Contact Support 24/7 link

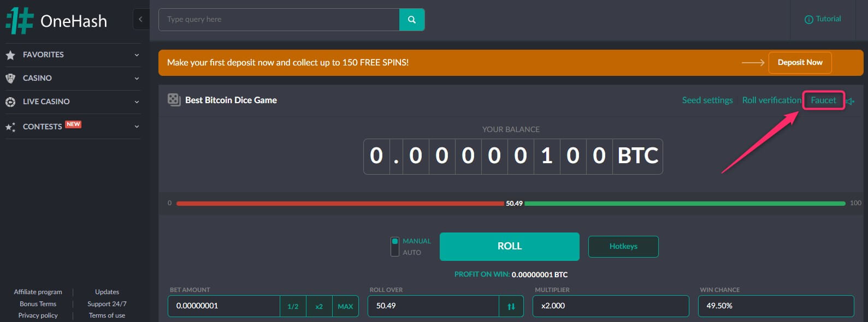click(x=107, y=304)
